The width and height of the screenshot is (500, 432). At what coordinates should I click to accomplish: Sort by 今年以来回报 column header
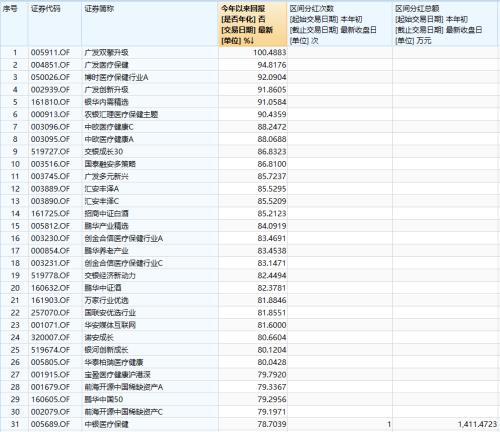click(253, 24)
